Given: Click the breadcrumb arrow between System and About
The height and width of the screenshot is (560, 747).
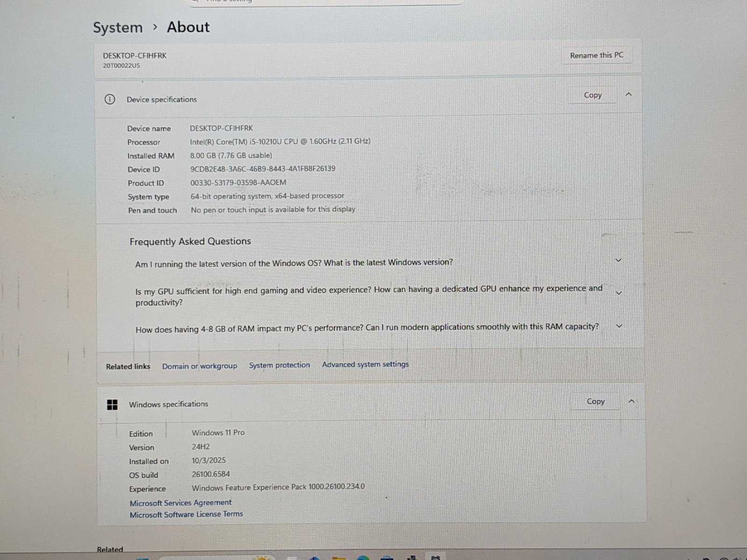Looking at the screenshot, I should (x=155, y=28).
